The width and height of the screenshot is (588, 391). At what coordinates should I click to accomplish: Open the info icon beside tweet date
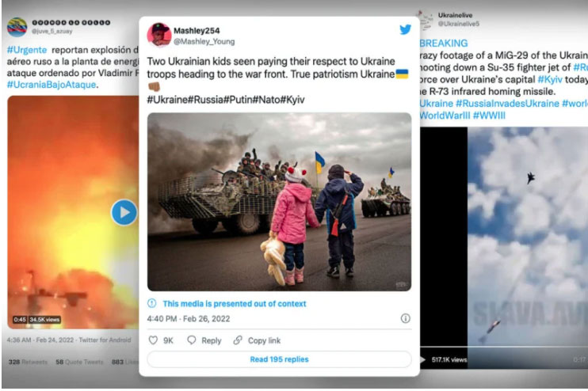click(406, 318)
